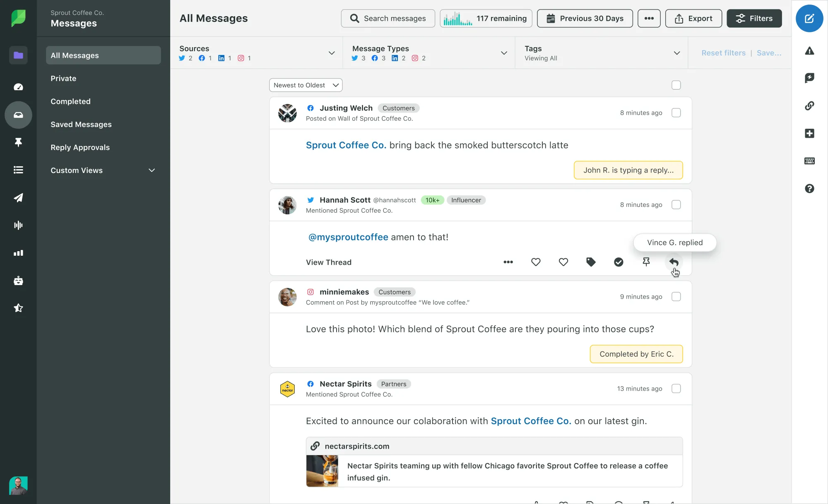
Task: Open the bar chart reports icon
Action: pos(18,253)
